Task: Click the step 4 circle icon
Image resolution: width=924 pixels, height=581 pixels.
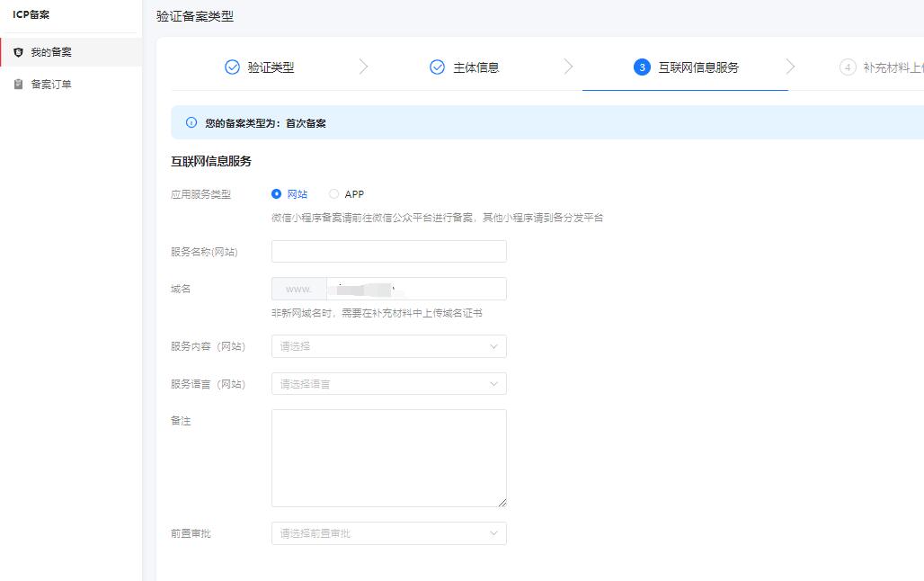Action: click(848, 67)
